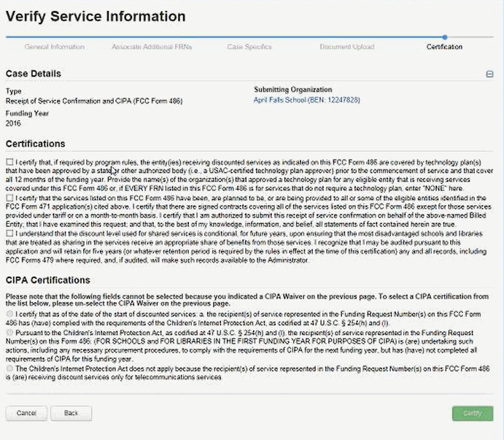Screen dimensions: 504x440
Task: Open the April Falls School organization link
Action: [306, 99]
